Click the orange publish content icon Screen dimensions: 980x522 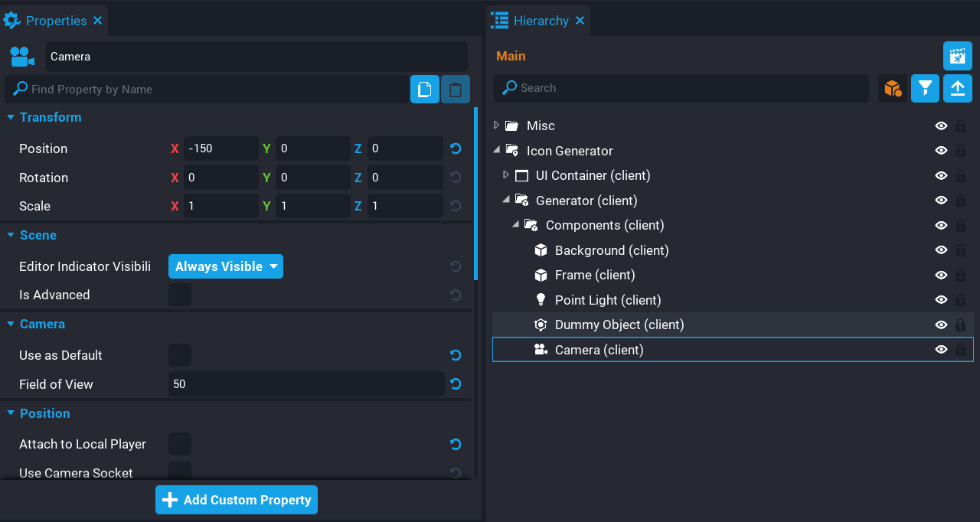point(893,88)
